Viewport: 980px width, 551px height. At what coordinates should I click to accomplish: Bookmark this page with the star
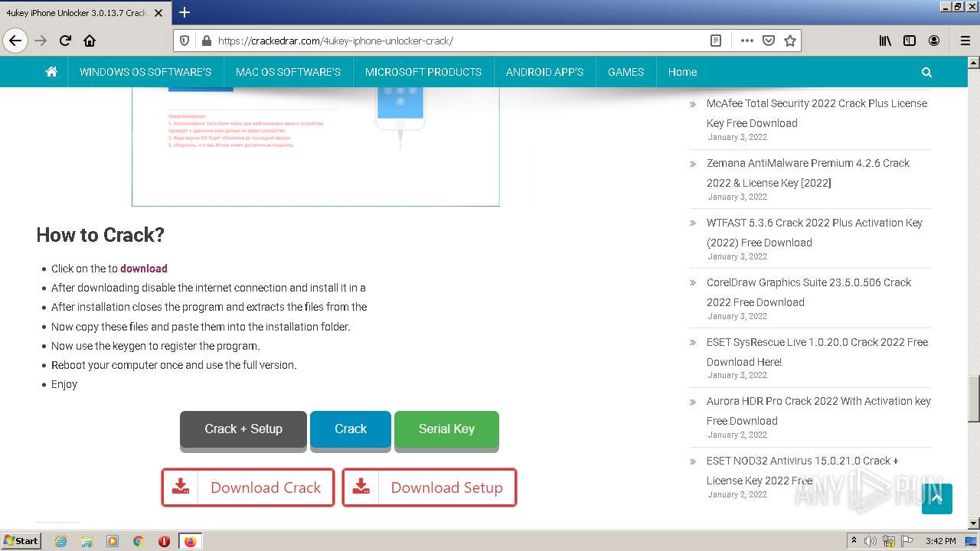(790, 41)
